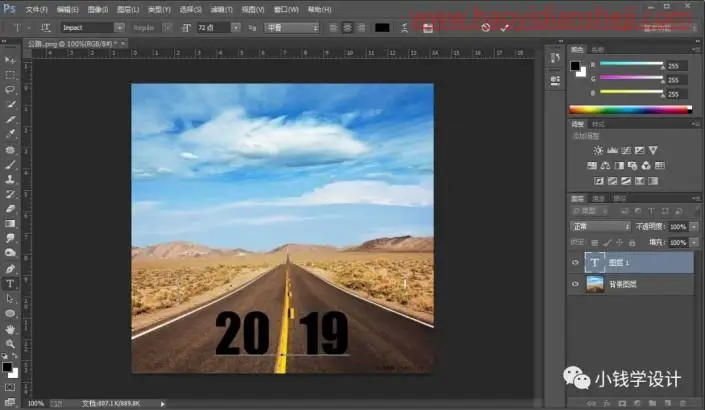The image size is (705, 410).
Task: Open the layer filter kind dropdown
Action: coord(589,211)
